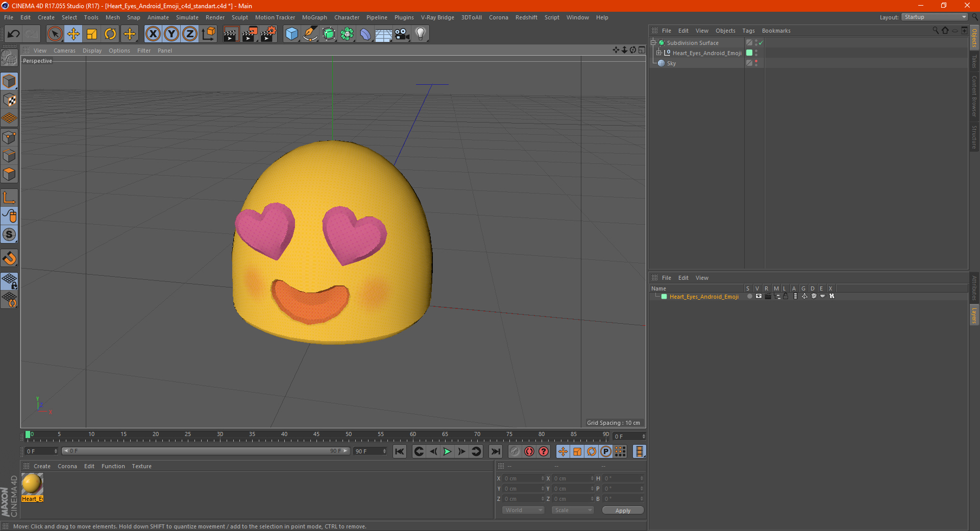Add a Subdivision Surface generator

tap(329, 34)
